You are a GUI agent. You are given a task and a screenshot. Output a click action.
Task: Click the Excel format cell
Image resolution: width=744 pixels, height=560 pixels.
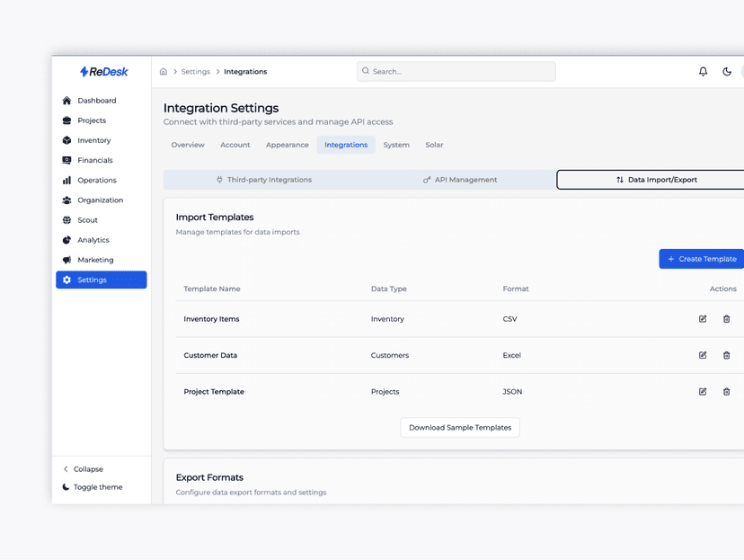click(x=511, y=355)
